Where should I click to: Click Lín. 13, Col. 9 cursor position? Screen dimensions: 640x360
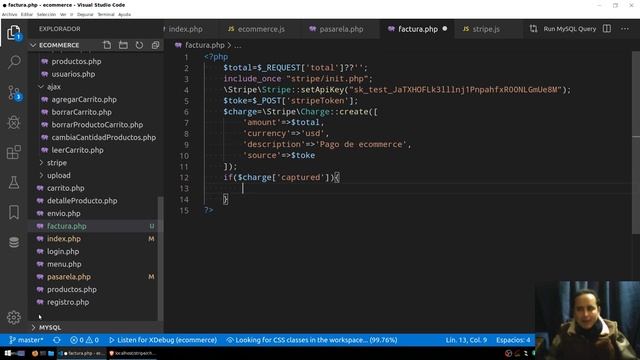click(466, 340)
